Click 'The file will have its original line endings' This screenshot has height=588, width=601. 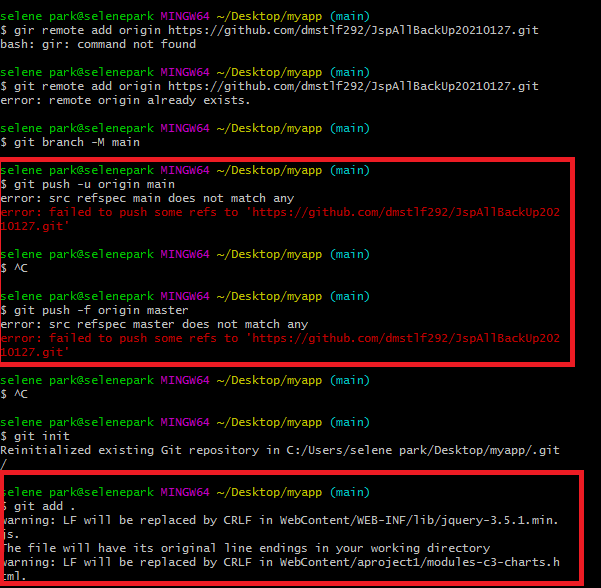246,548
